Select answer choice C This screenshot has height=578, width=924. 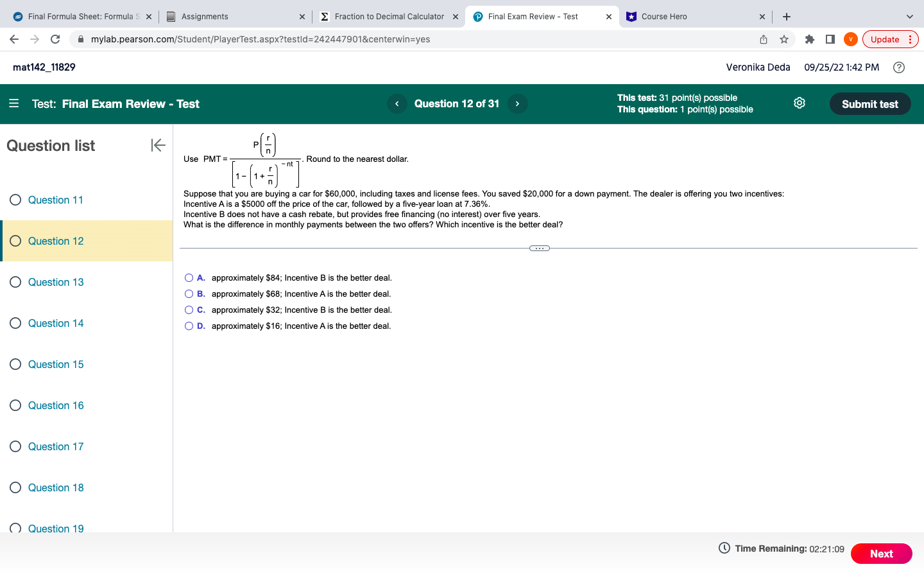(189, 310)
